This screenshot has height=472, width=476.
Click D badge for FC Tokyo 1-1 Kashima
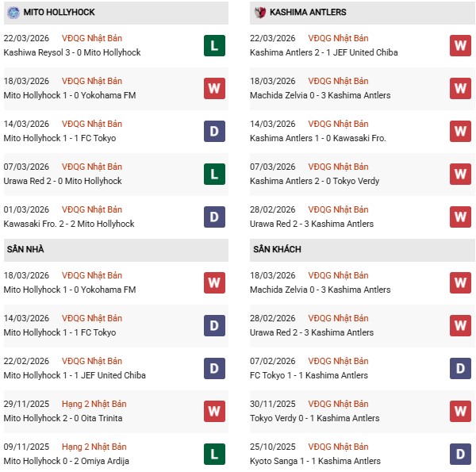coord(460,368)
